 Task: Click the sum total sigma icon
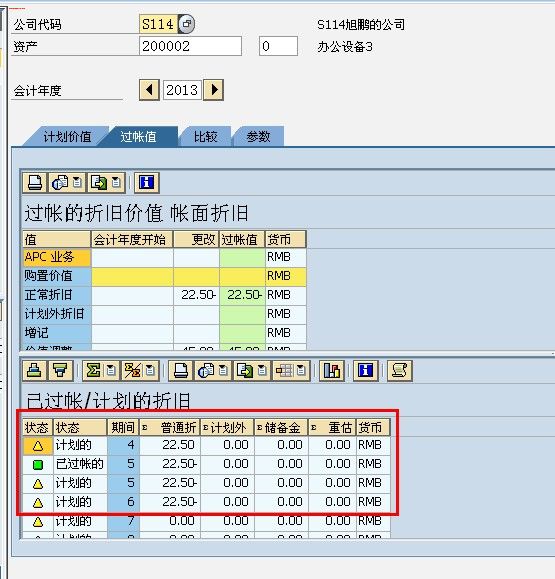click(93, 370)
